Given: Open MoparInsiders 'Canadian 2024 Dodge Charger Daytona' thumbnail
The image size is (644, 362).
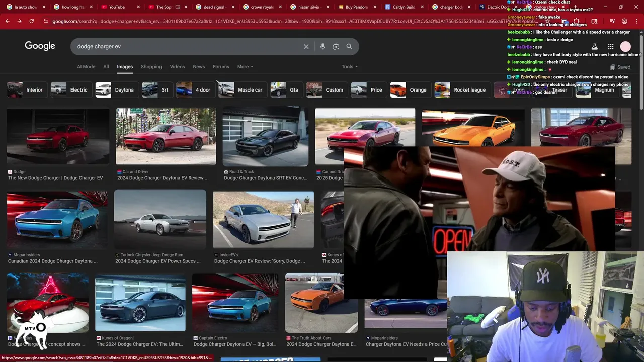Looking at the screenshot, I should click(57, 220).
